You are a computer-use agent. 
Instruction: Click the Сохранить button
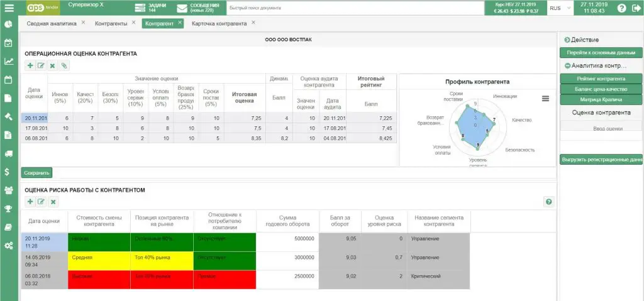click(x=36, y=173)
